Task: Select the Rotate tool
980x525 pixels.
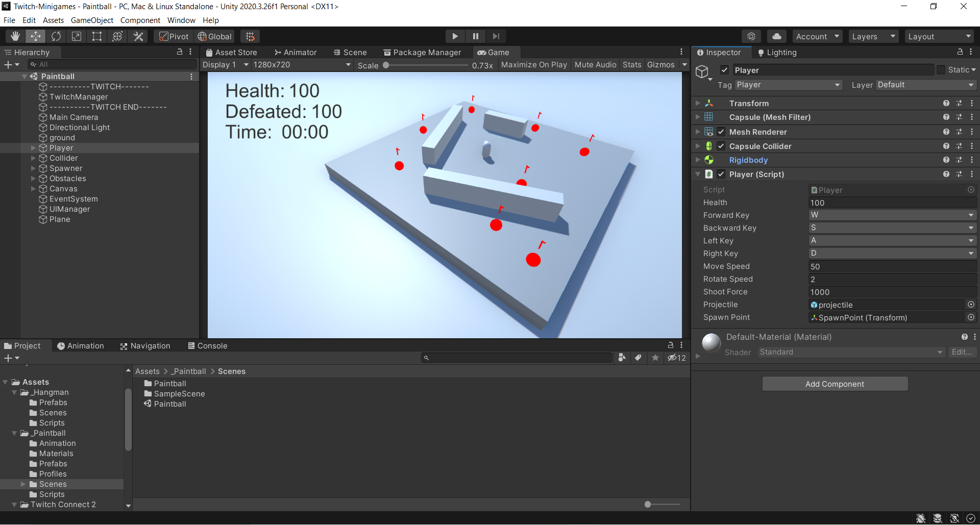Action: click(x=56, y=36)
